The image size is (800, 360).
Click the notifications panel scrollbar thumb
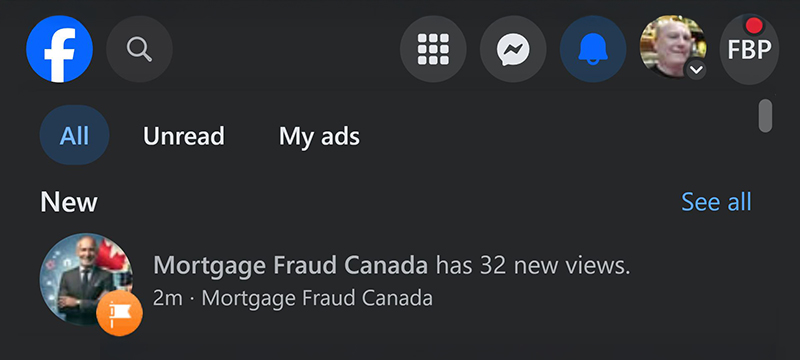click(765, 116)
